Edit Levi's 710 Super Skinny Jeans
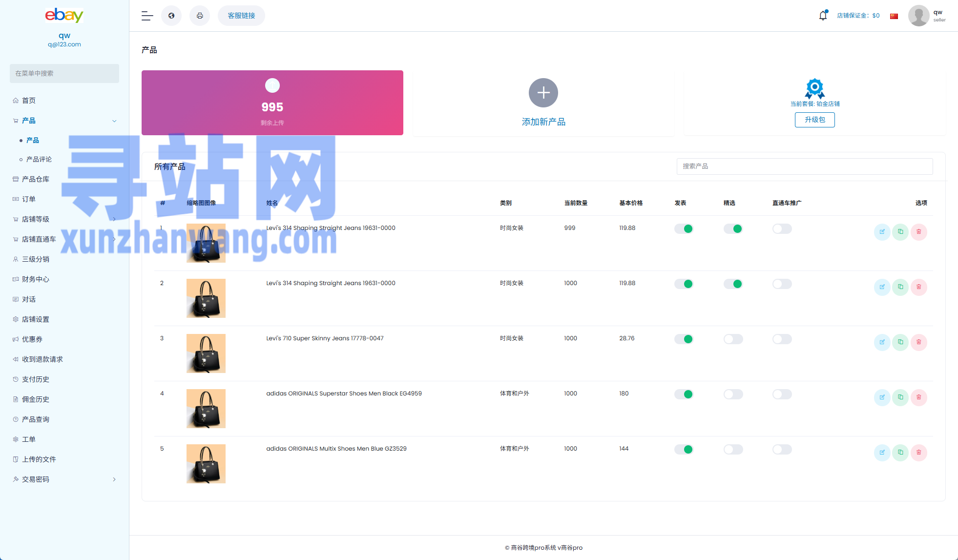This screenshot has height=560, width=958. [882, 342]
